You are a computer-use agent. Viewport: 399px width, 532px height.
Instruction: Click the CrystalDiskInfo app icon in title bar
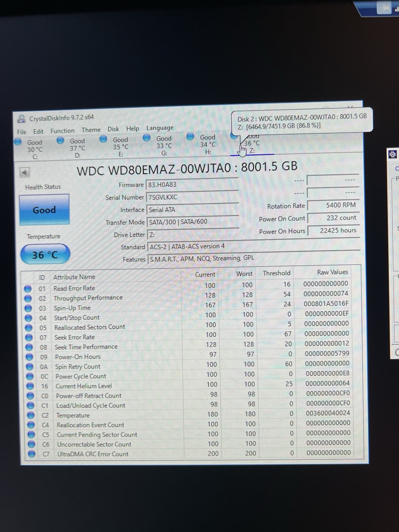(22, 119)
